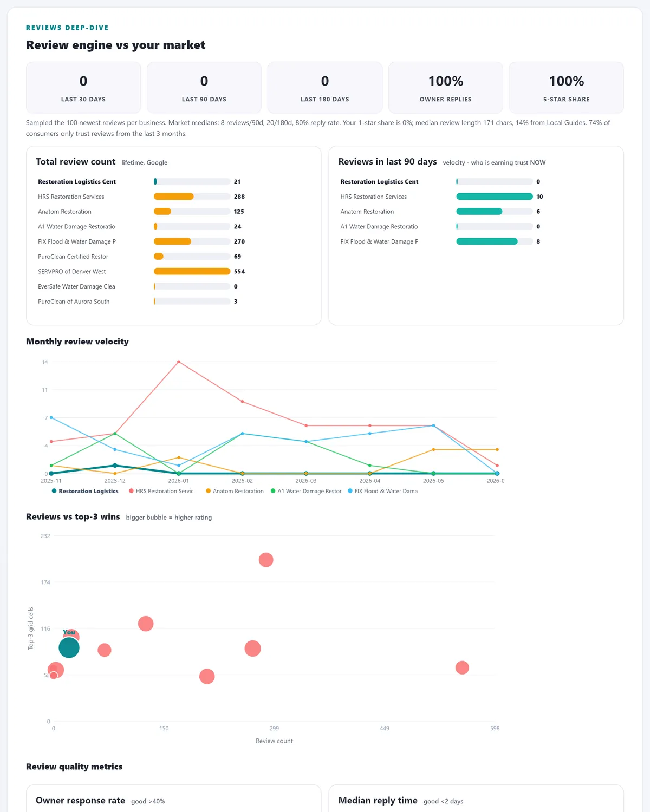Click FIX Flood & Water Damage teal 90-day bar
This screenshot has height=812, width=650.
coord(487,241)
